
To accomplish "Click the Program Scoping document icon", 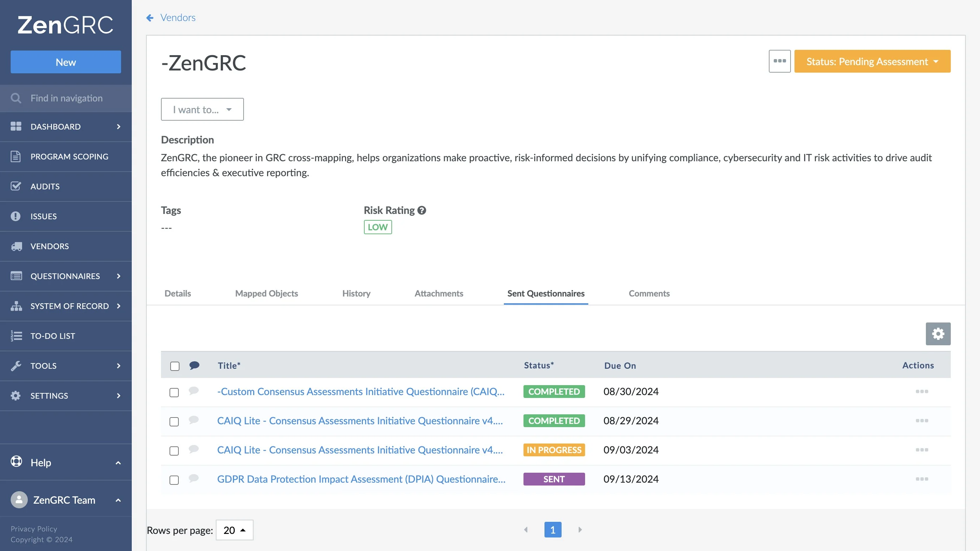I will [x=16, y=156].
